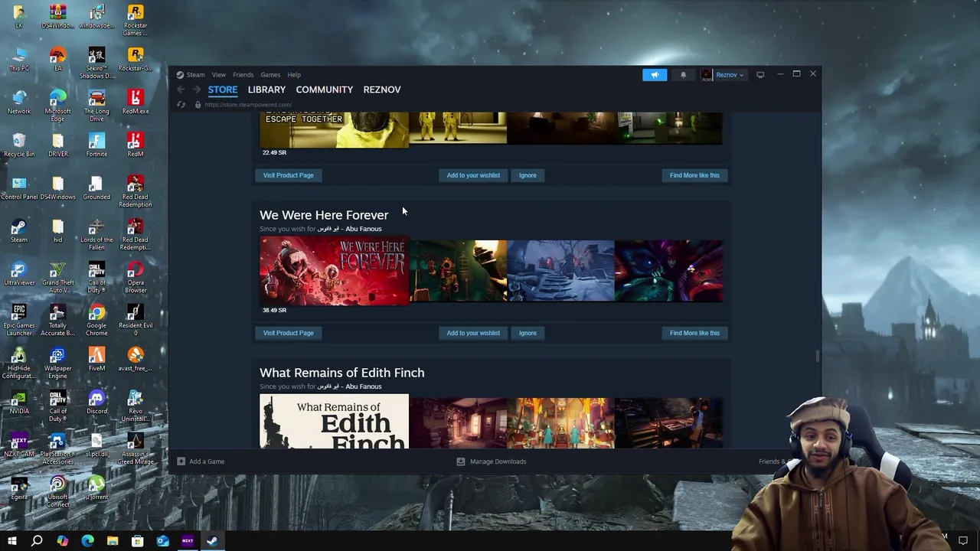Image resolution: width=980 pixels, height=551 pixels.
Task: Click Add a Game at bottom left
Action: coord(201,461)
